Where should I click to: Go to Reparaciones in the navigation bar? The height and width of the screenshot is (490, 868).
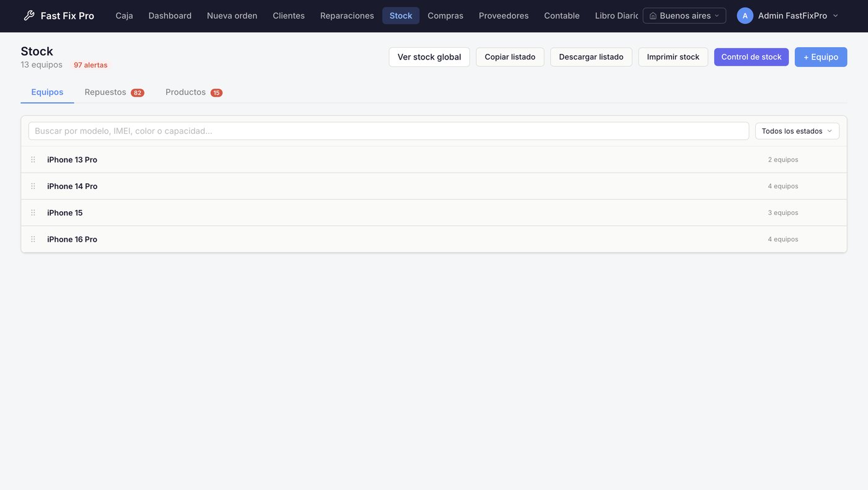347,15
